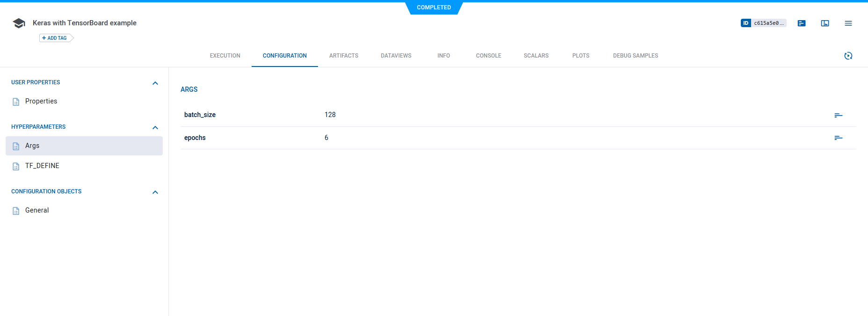868x316 pixels.
Task: Click the details icon on epochs row
Action: (838, 138)
